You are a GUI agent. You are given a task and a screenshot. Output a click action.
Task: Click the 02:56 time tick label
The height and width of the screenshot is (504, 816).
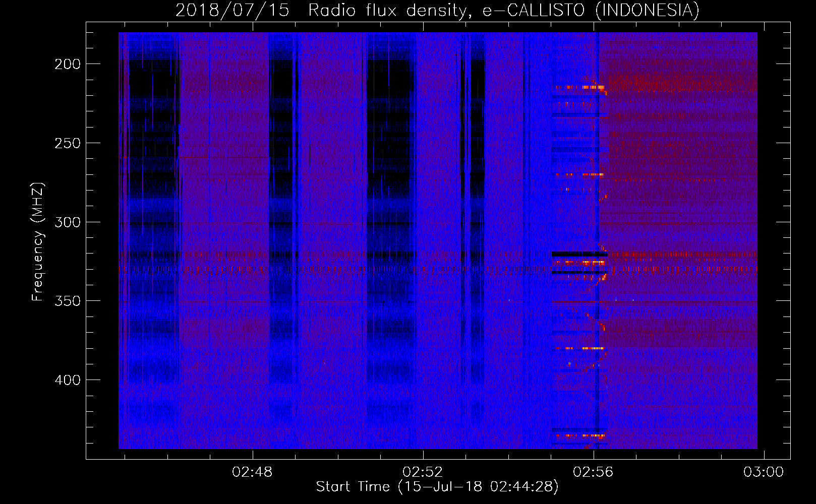click(x=593, y=472)
